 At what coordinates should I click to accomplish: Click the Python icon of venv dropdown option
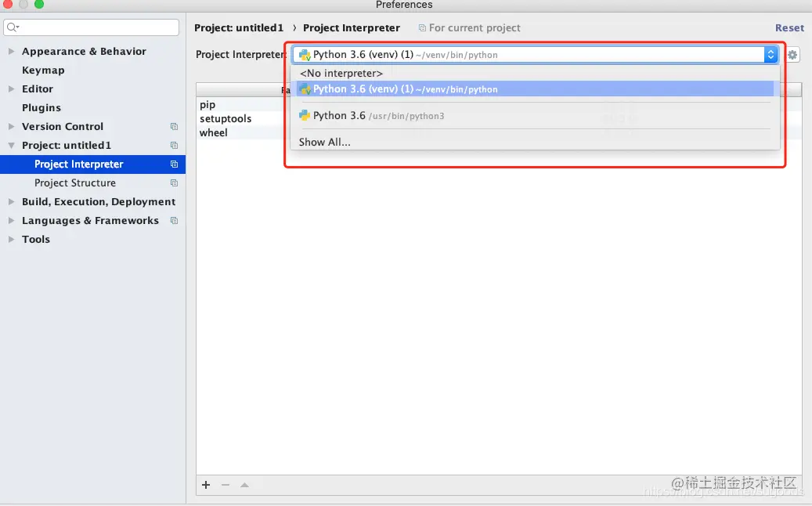[x=305, y=89]
